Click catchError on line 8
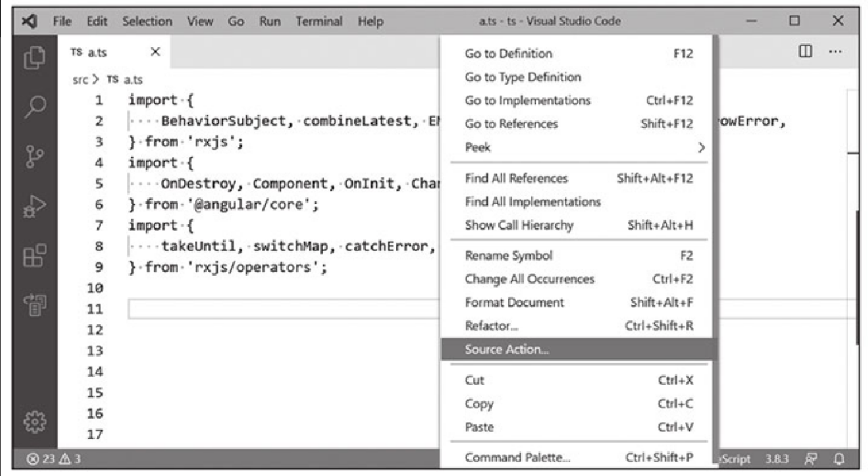868x476 pixels. tap(386, 246)
